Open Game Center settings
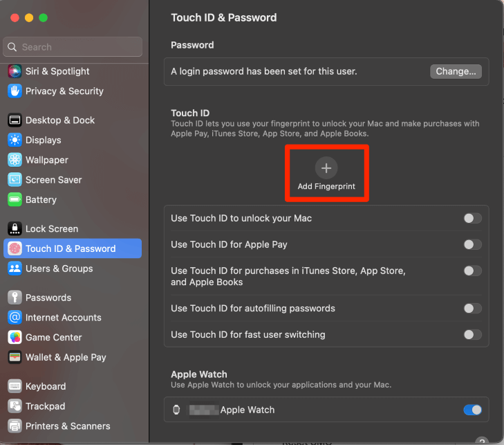The image size is (504, 445). (x=53, y=338)
